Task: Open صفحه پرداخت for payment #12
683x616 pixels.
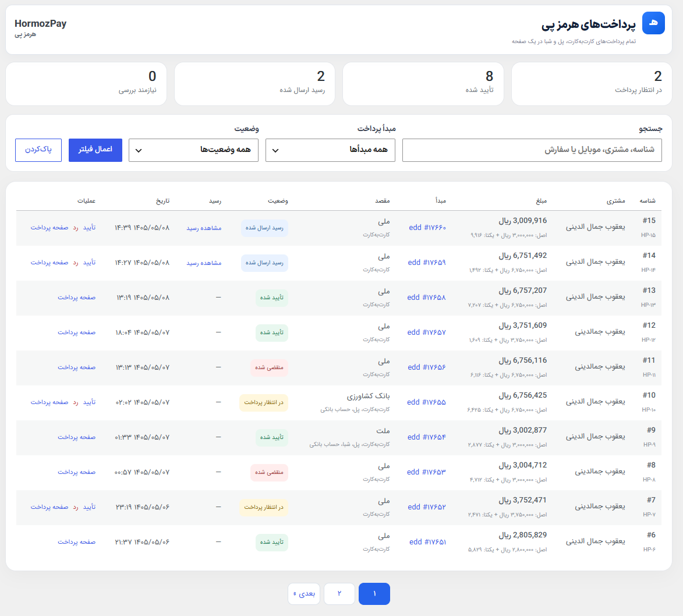Action: tap(77, 332)
